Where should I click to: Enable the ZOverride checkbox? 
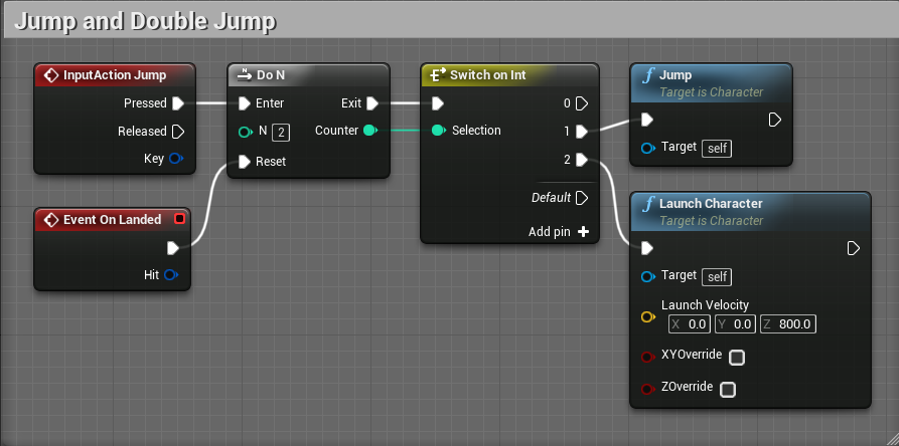[728, 389]
